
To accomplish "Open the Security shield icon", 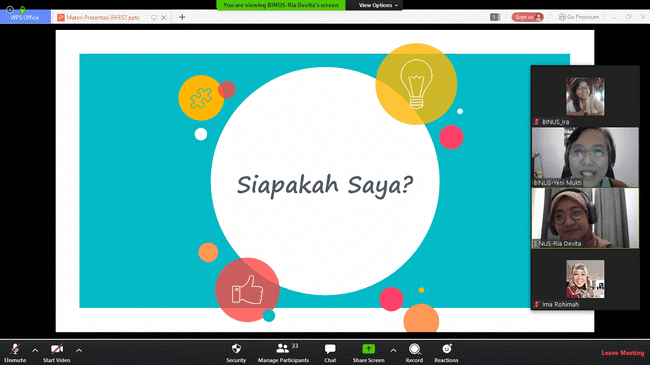I will tap(236, 349).
